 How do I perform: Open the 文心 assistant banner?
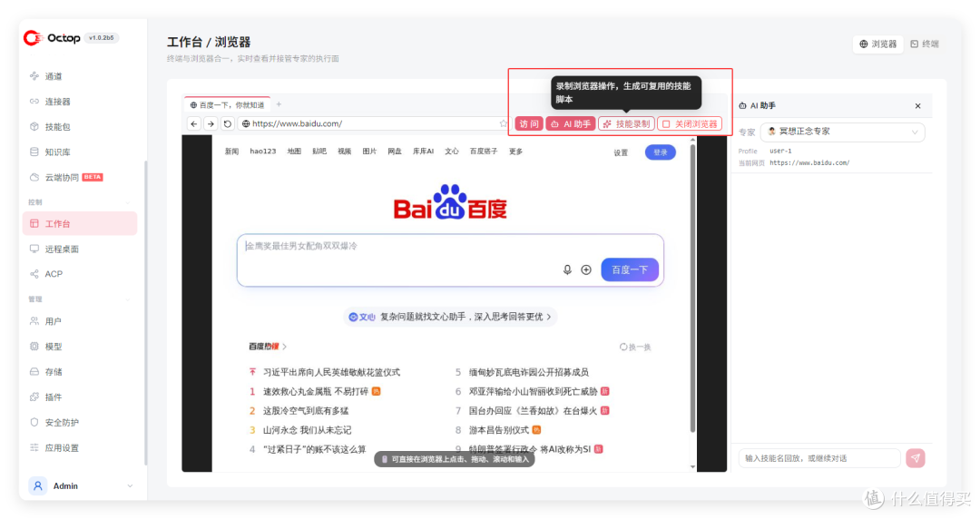[x=450, y=317]
